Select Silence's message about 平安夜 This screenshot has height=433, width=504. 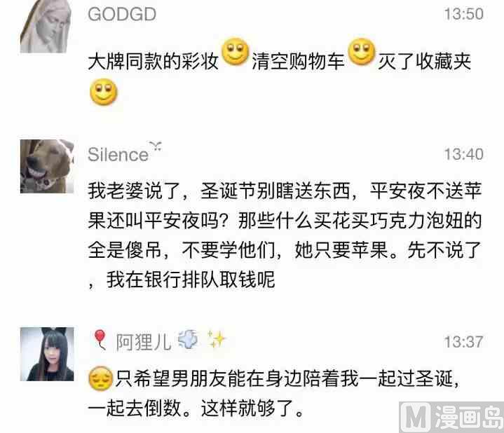coord(285,235)
